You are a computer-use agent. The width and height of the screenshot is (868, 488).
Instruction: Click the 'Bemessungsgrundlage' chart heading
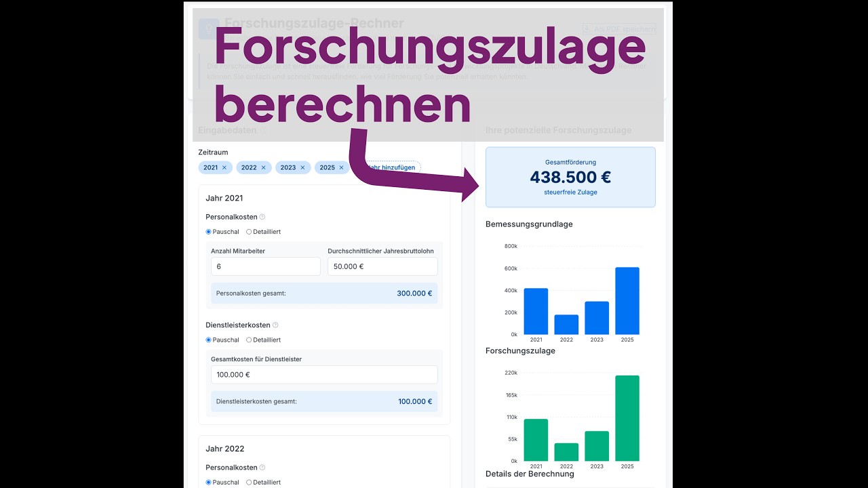529,224
